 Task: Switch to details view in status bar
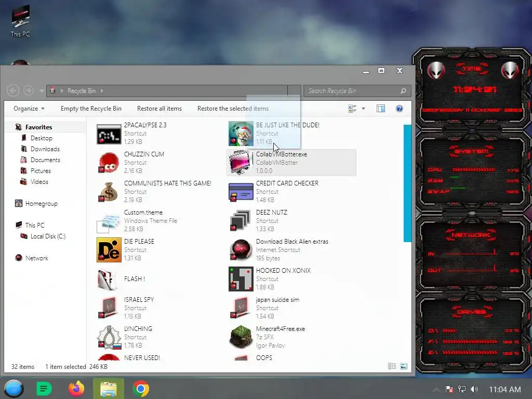click(392, 366)
